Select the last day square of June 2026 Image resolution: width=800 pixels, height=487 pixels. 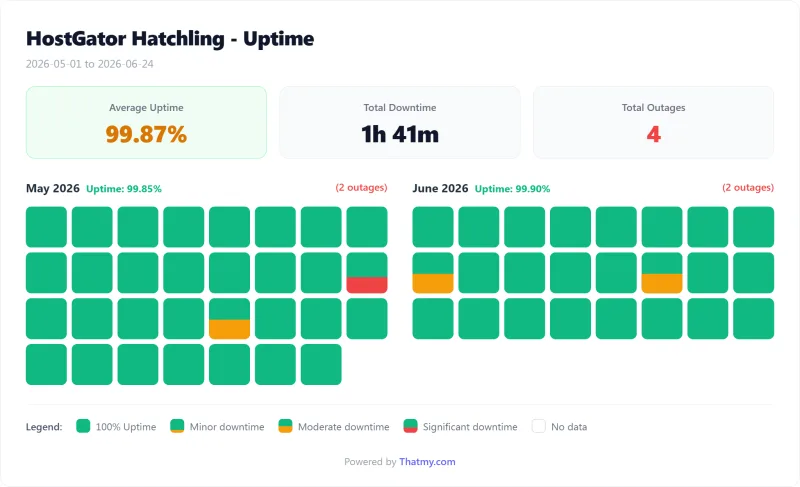coord(754,319)
